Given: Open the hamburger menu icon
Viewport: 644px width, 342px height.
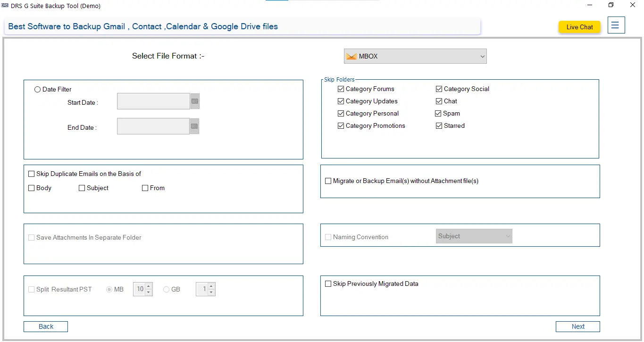Looking at the screenshot, I should tap(616, 25).
